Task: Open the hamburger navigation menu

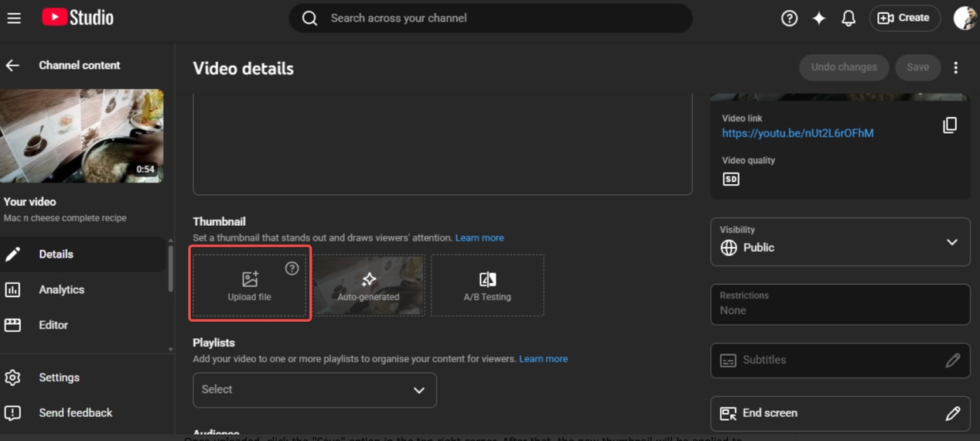Action: click(x=14, y=18)
